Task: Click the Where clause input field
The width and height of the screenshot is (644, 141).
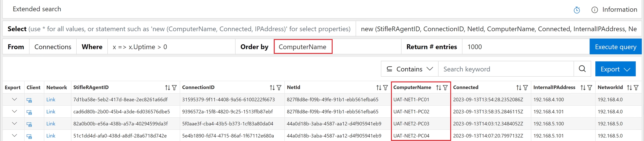Action: click(171, 47)
